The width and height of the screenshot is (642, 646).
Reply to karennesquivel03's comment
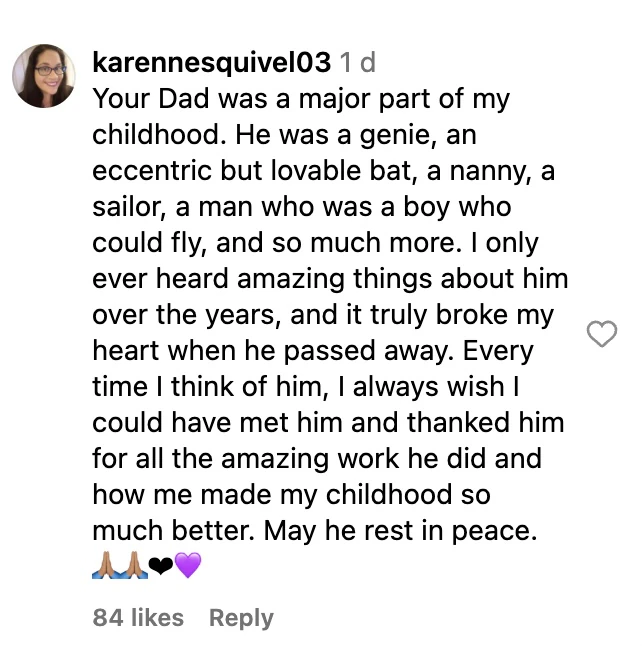pyautogui.click(x=241, y=618)
